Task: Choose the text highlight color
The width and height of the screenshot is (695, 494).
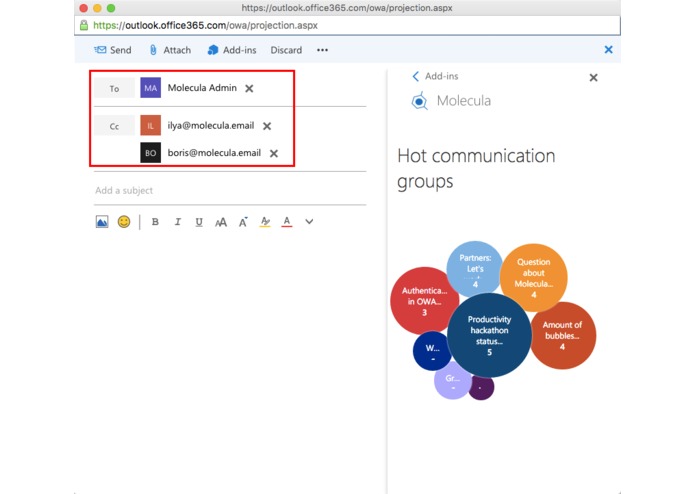Action: [x=265, y=222]
